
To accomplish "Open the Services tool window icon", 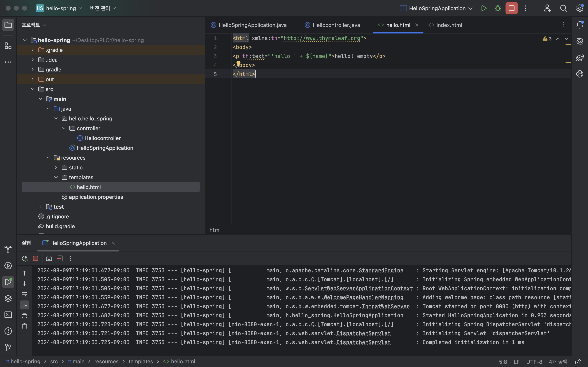I will coord(8,266).
